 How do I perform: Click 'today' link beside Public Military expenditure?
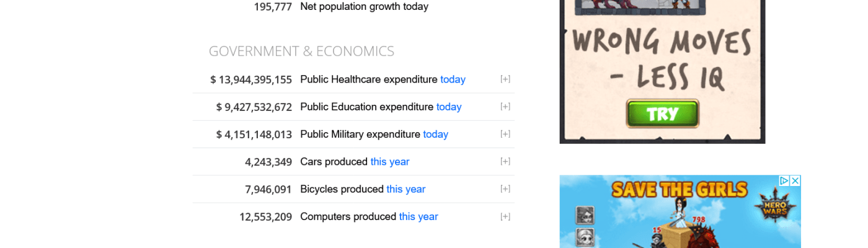[435, 134]
